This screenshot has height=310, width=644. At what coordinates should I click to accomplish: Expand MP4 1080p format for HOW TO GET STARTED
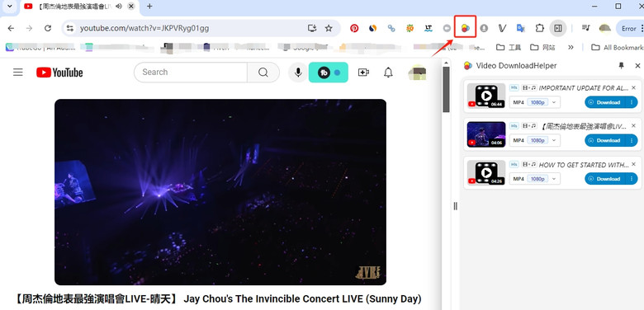point(535,179)
